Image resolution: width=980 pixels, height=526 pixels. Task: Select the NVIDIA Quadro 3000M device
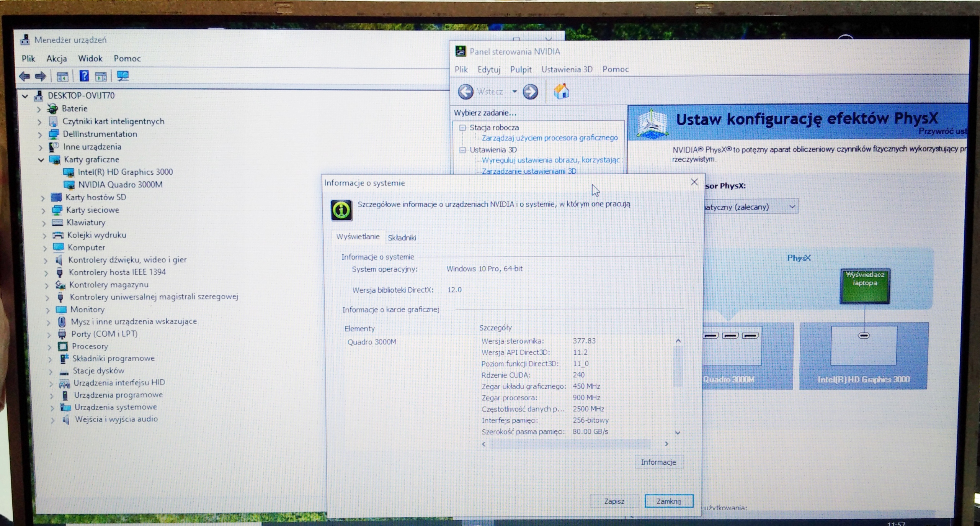click(120, 185)
